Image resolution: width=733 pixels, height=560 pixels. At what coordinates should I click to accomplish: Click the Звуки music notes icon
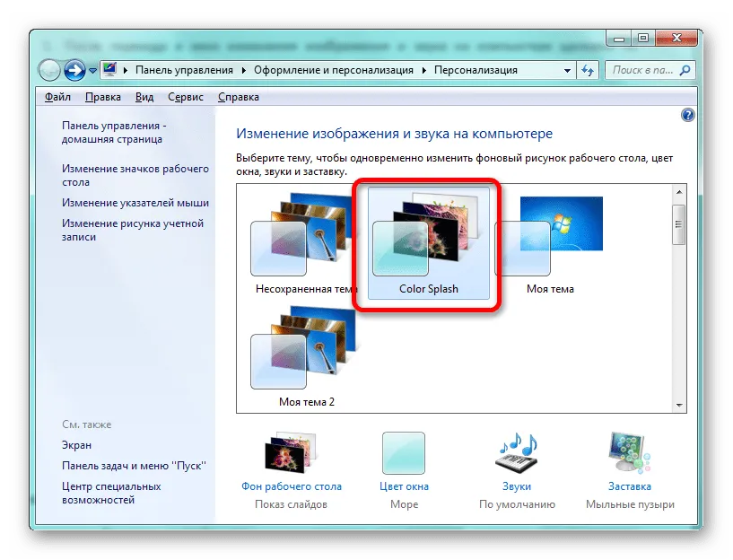(517, 453)
